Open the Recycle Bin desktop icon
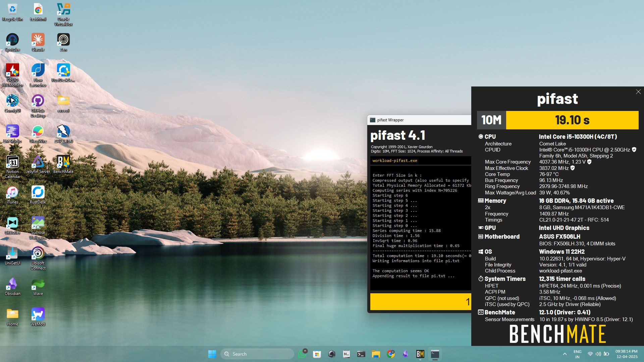The height and width of the screenshot is (362, 644). tap(12, 12)
